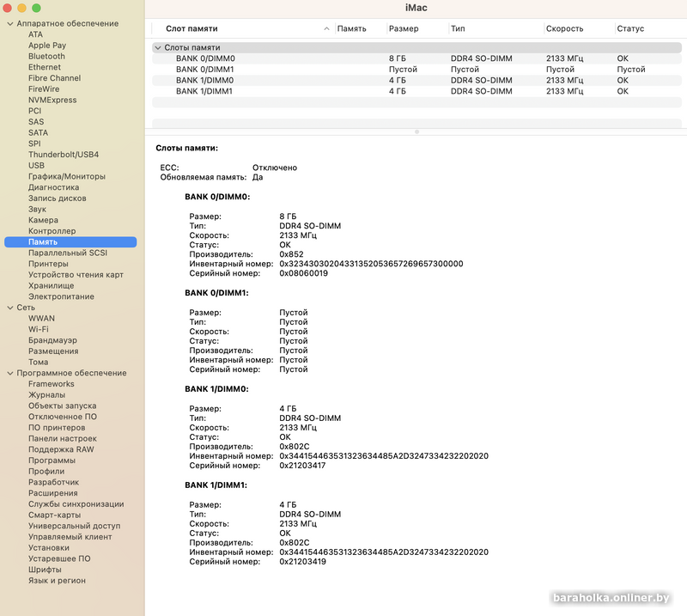Viewport: 687px width, 616px height.
Task: Select BANK 1/DIMM0 table row
Action: coord(416,80)
